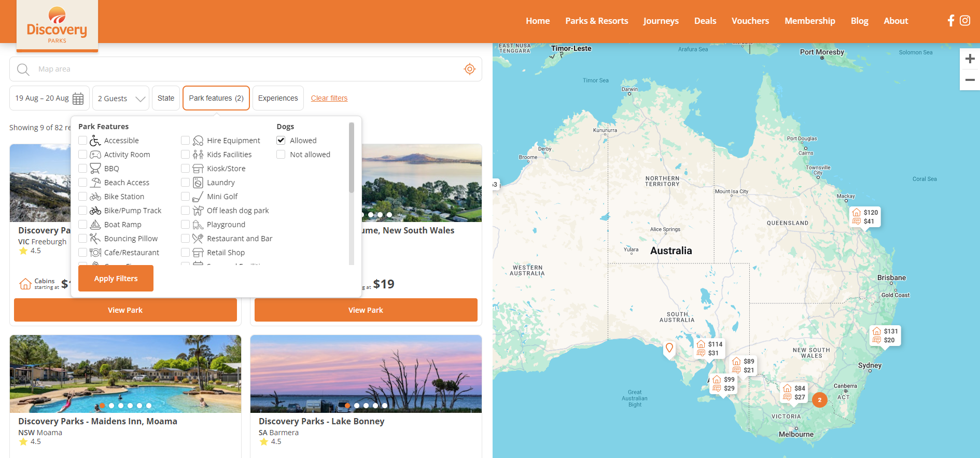
Task: Zoom in on the map with plus button
Action: 970,59
